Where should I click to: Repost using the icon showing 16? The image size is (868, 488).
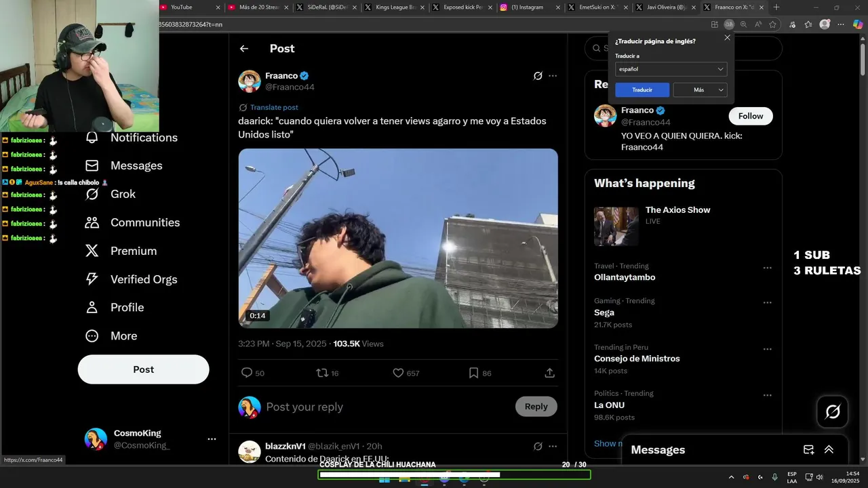(323, 373)
